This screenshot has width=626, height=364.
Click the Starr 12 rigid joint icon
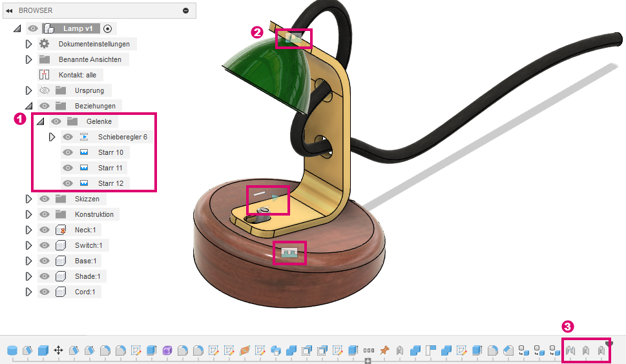click(84, 183)
